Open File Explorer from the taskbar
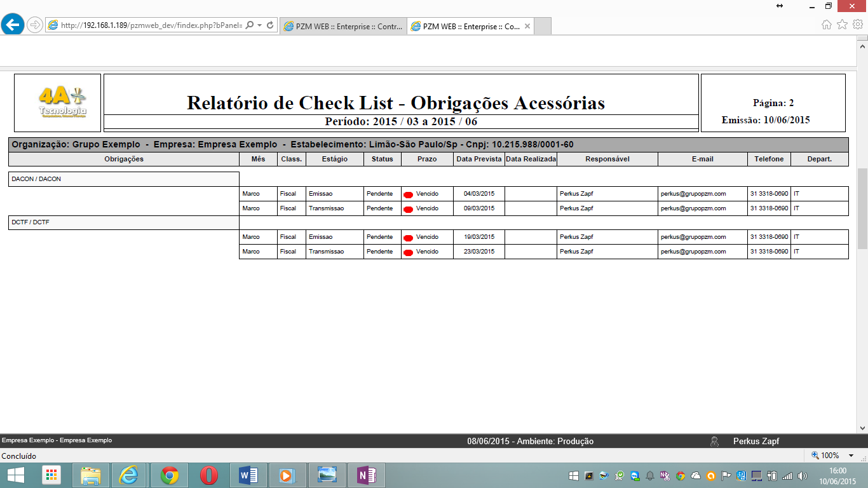The image size is (868, 488). coord(91,475)
